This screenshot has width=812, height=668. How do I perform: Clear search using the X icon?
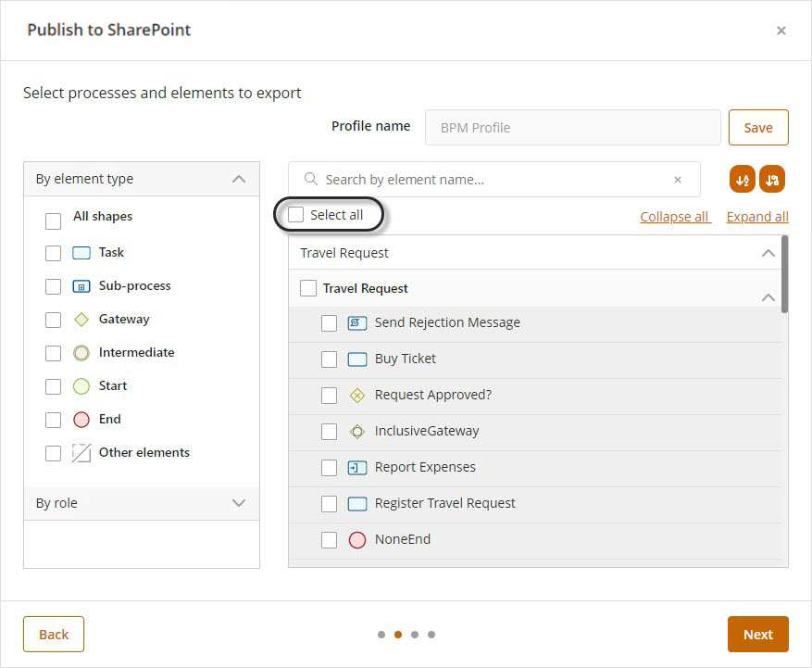[x=677, y=180]
